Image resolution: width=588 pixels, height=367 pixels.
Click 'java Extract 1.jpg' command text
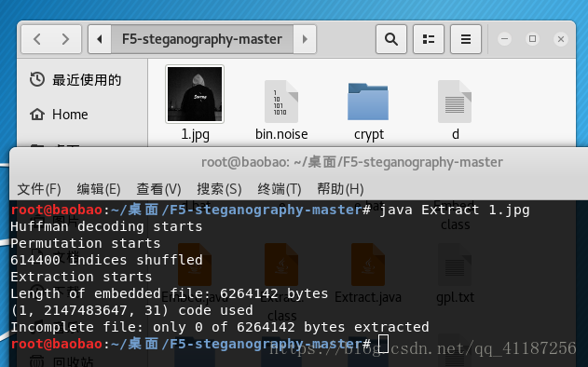454,210
